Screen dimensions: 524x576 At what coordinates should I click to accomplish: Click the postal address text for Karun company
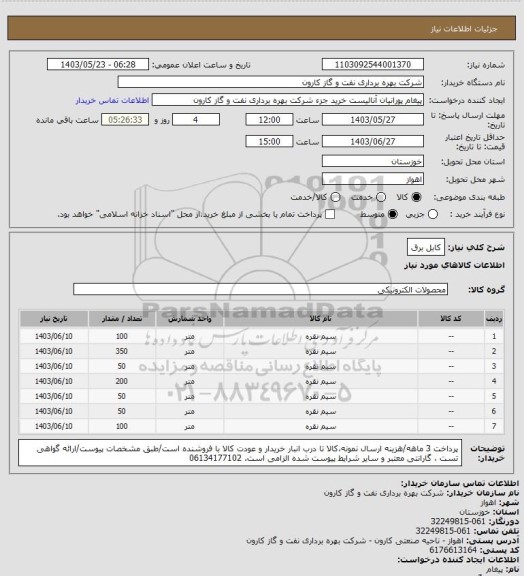[x=356, y=540]
